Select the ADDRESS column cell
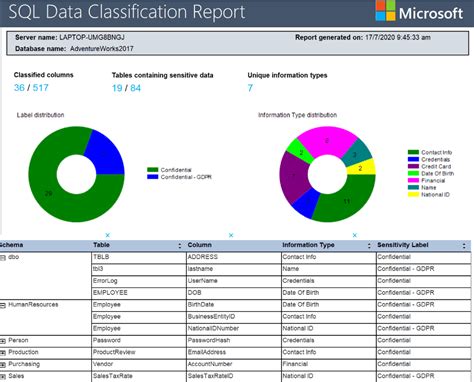The height and width of the screenshot is (382, 474). (x=234, y=257)
